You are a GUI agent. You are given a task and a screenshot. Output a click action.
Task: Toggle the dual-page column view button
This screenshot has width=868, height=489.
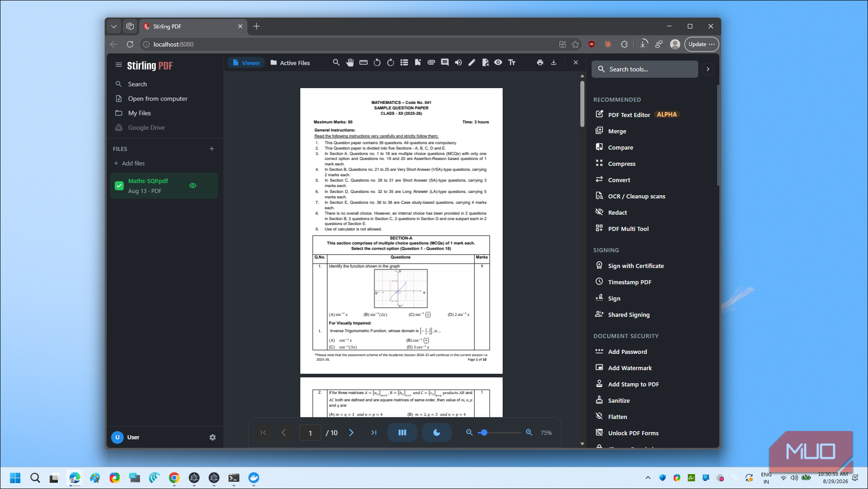click(402, 433)
